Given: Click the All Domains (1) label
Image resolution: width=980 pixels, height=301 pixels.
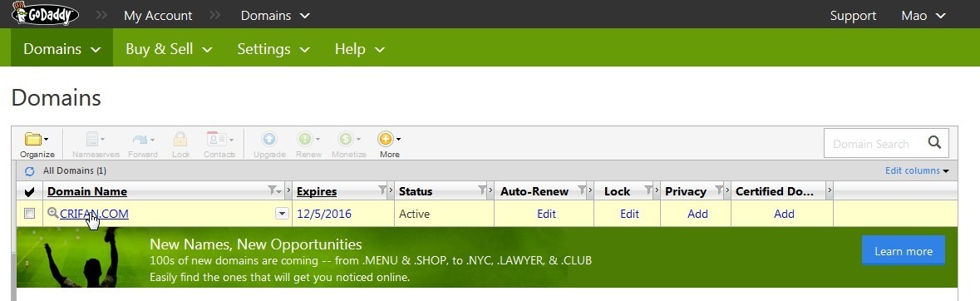Looking at the screenshot, I should tap(74, 170).
